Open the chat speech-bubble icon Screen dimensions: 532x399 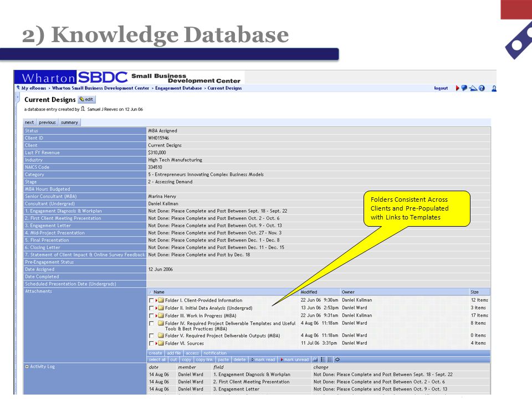[464, 88]
